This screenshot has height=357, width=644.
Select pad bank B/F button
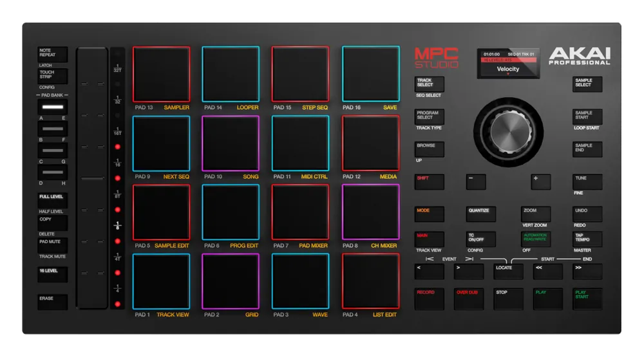53,129
